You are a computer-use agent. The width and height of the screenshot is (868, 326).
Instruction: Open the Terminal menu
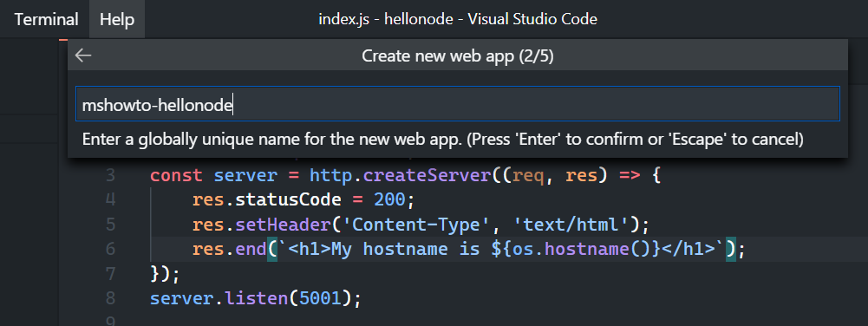47,19
